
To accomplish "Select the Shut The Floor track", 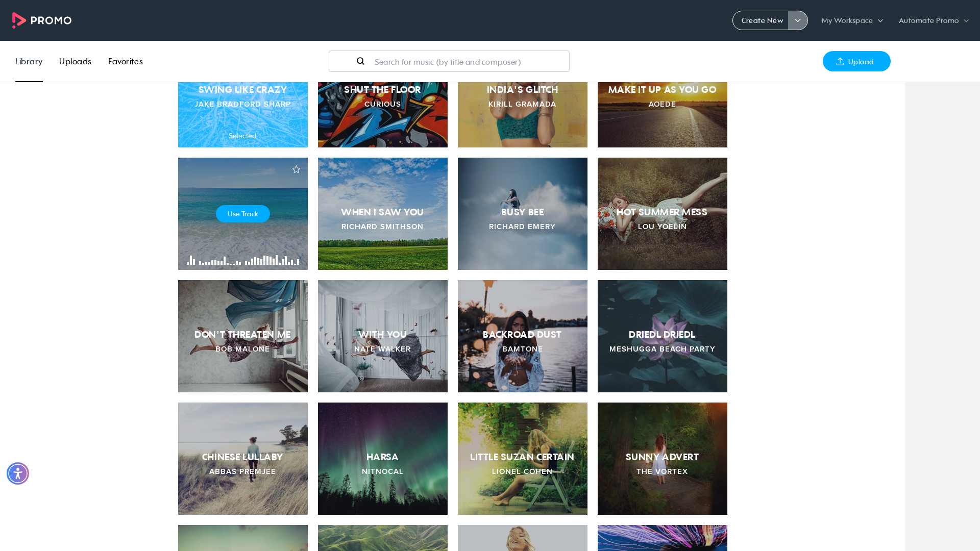I will click(383, 114).
